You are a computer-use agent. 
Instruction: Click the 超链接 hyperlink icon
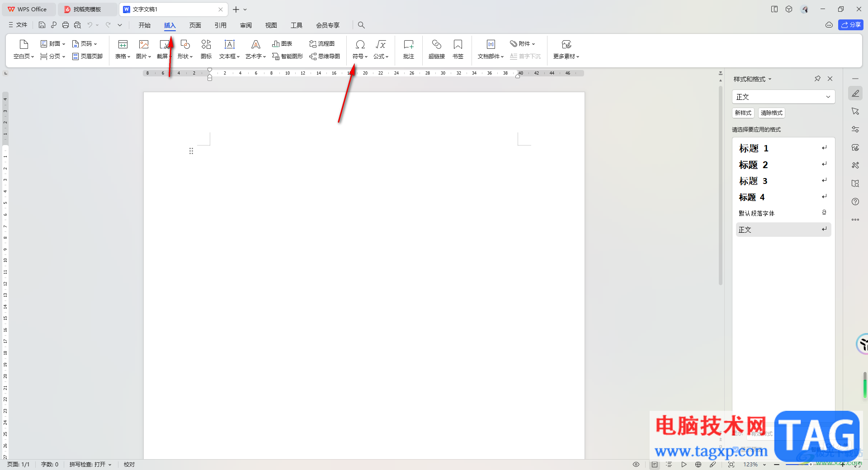pos(437,44)
